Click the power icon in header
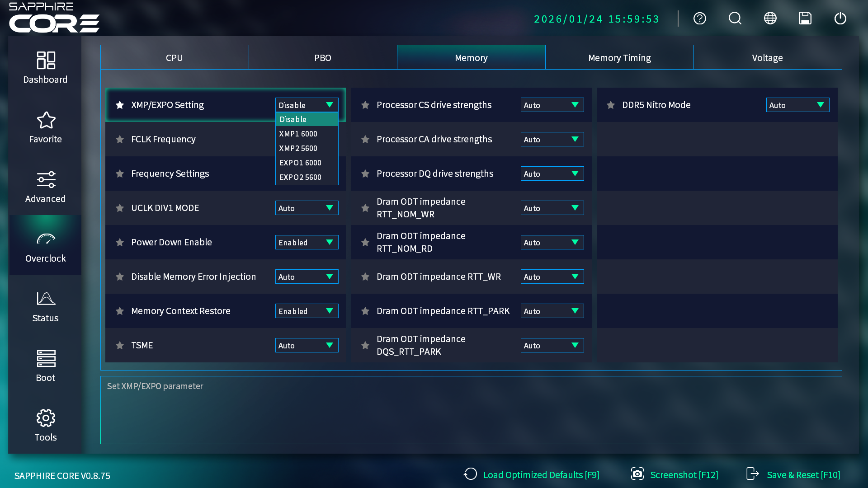 click(840, 19)
